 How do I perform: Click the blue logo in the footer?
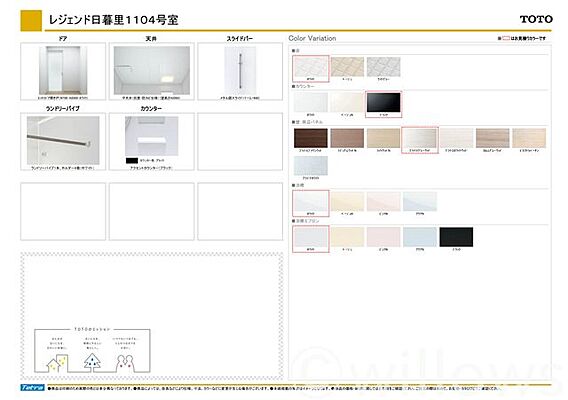[33, 388]
